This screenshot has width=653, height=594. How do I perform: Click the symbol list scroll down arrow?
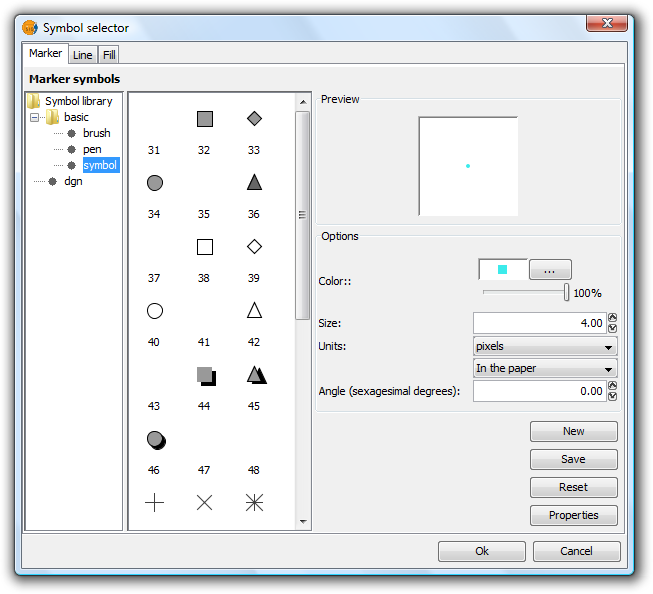coord(303,522)
